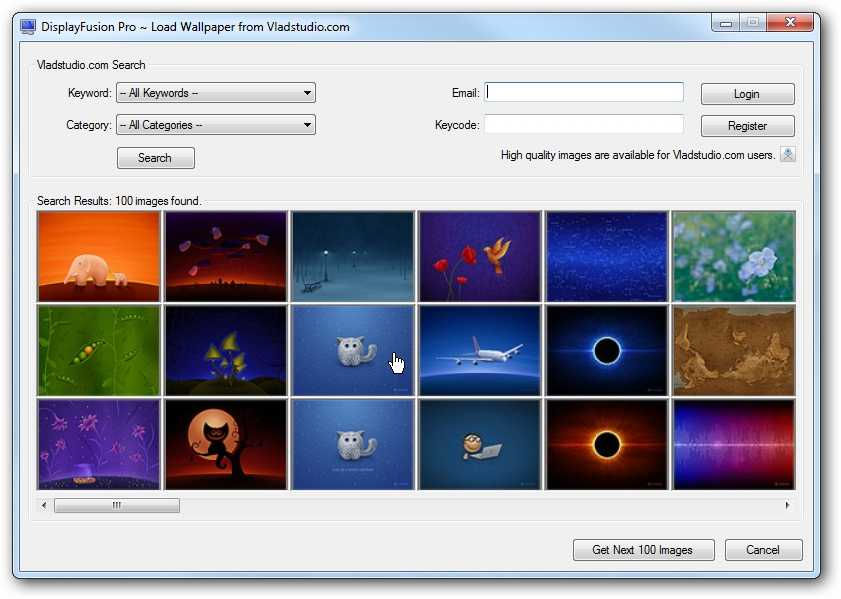Image resolution: width=841 pixels, height=599 pixels.
Task: Open the Category dropdown list
Action: tap(216, 125)
